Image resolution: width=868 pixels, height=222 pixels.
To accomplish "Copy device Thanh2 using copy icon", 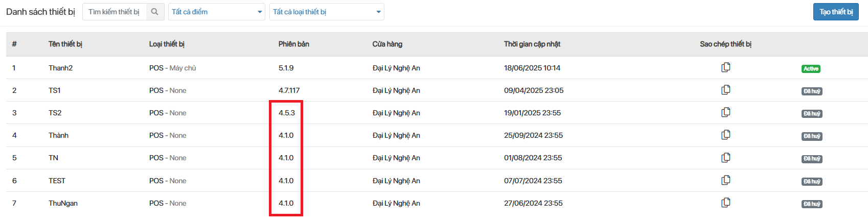I will 725,67.
